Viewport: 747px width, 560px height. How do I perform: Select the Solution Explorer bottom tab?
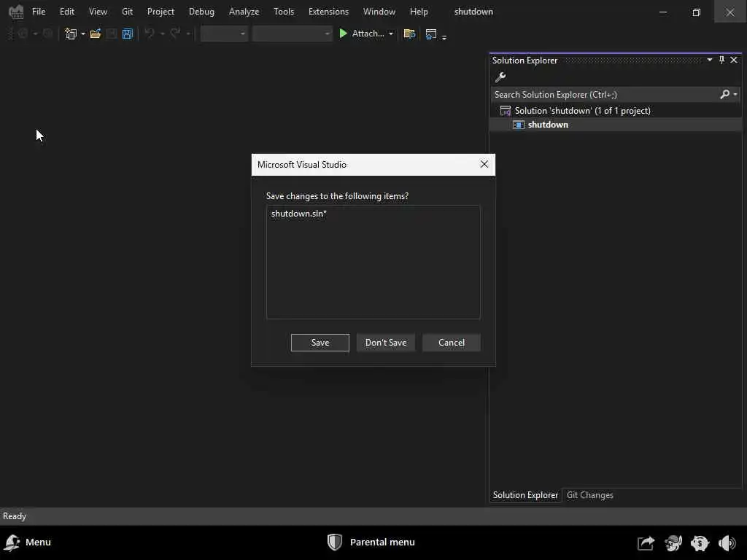pyautogui.click(x=525, y=495)
